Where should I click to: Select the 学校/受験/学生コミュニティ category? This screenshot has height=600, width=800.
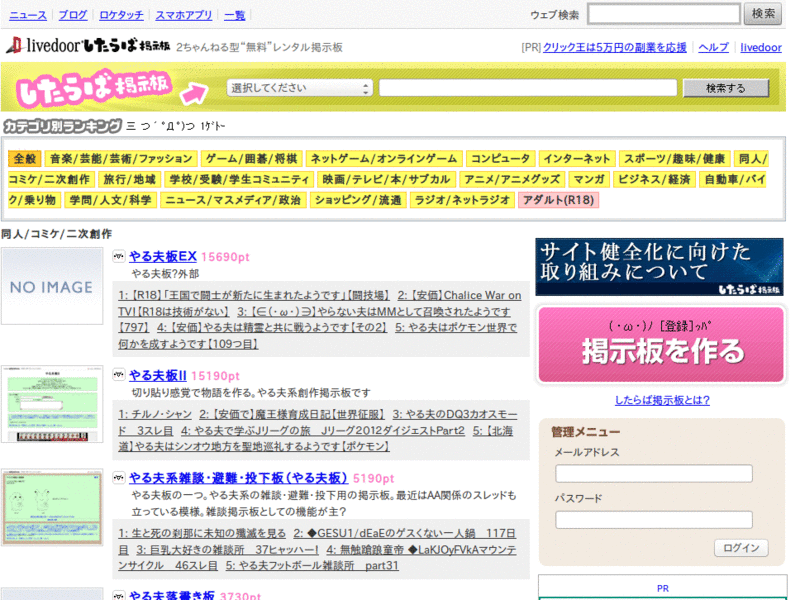[x=239, y=179]
